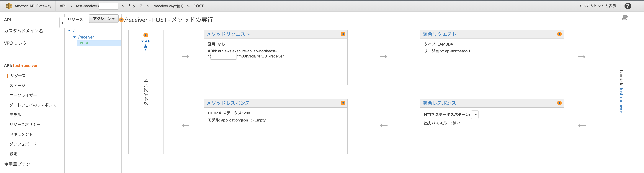Click the help question mark icon
This screenshot has width=644, height=173.
(627, 6)
